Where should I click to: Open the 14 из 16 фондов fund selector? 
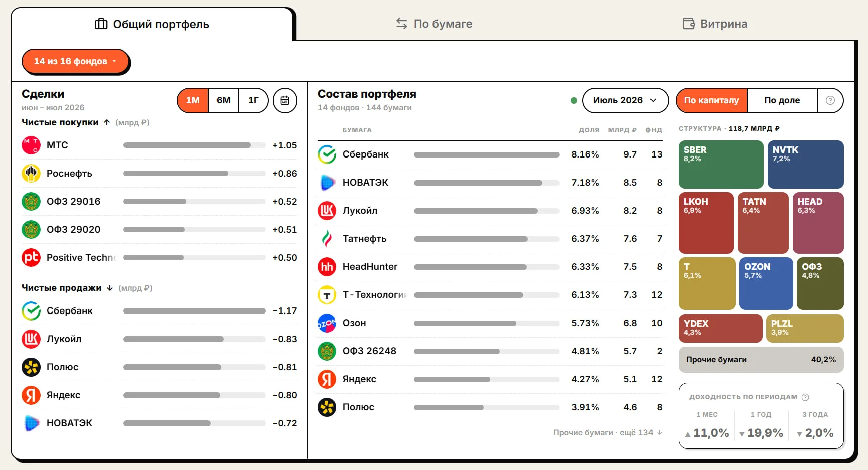tap(75, 61)
